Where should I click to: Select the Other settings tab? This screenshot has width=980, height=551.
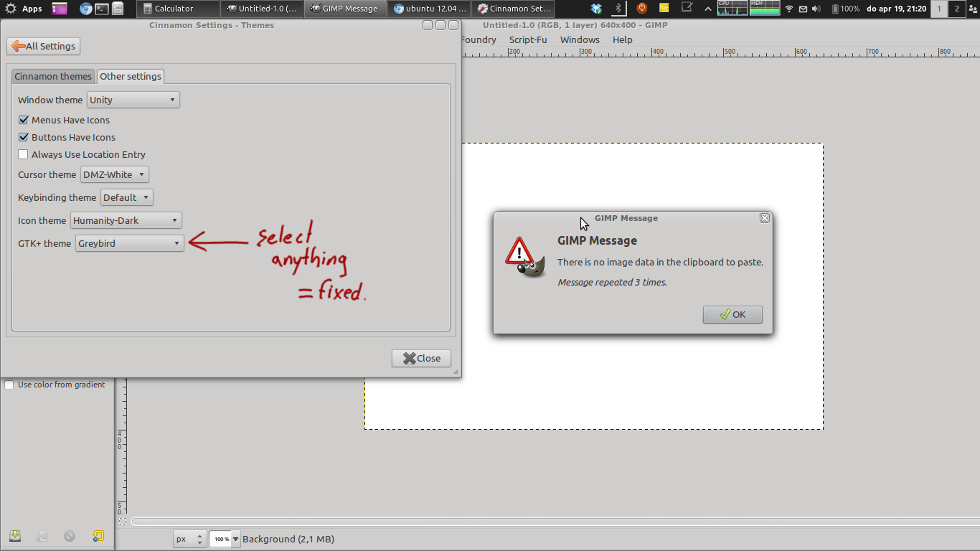tap(130, 76)
